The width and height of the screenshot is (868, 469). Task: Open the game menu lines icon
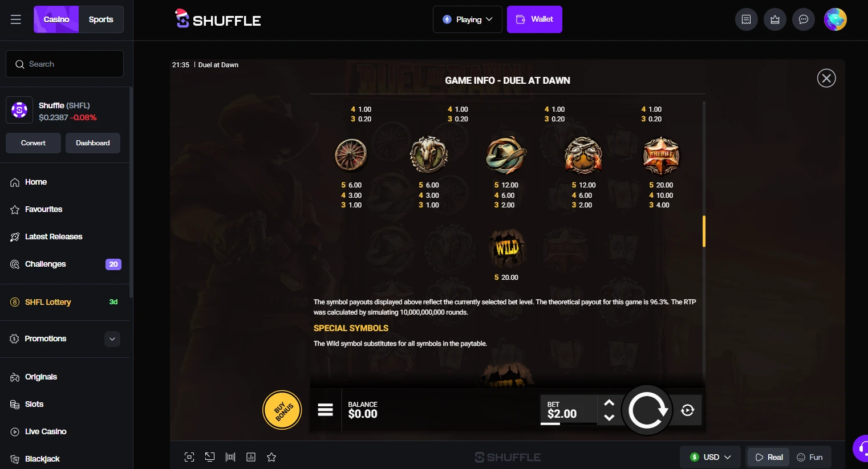325,410
